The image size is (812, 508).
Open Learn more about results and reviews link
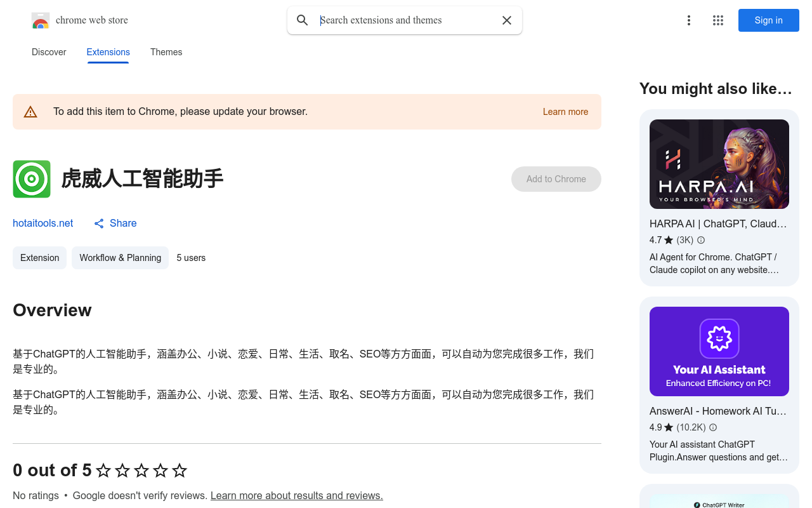297,495
